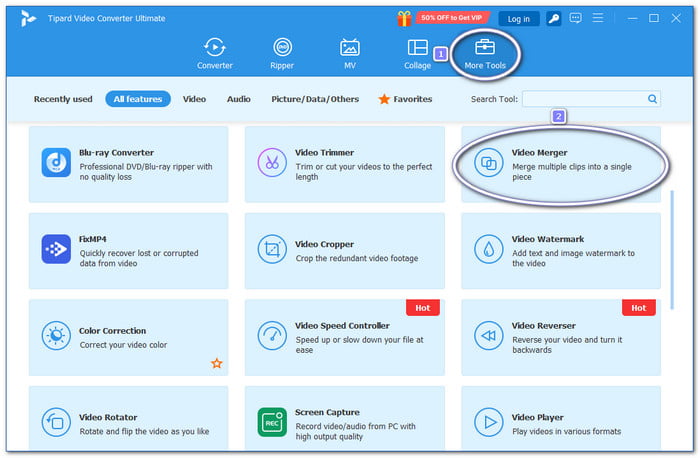Open the More Tools toolbox

tap(485, 54)
